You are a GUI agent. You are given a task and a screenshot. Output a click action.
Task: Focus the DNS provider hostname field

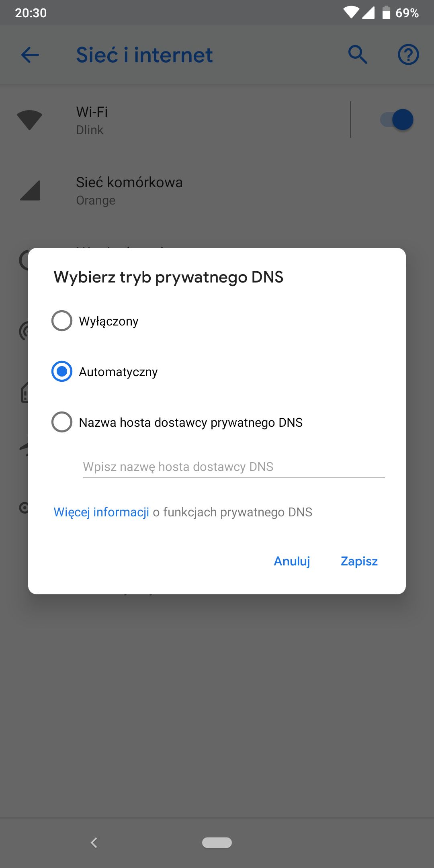tap(233, 467)
